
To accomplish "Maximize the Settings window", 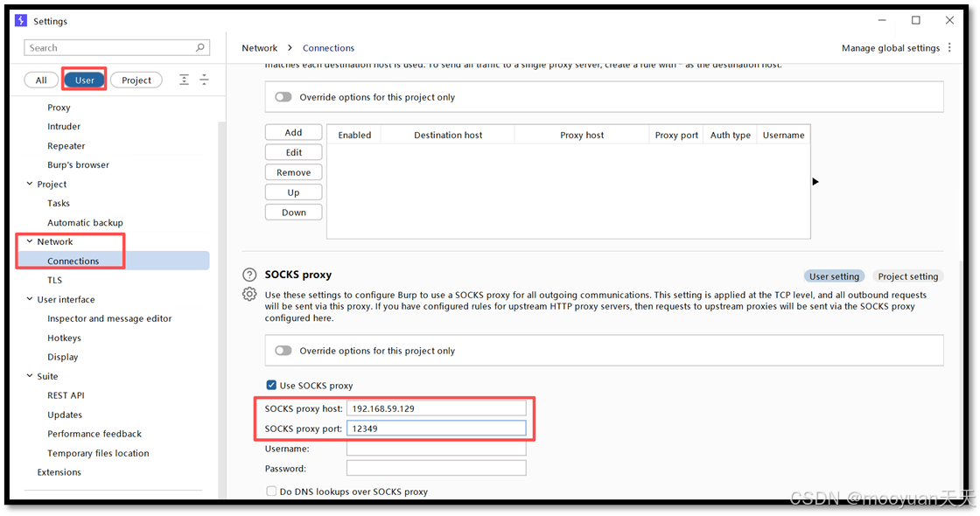I will point(915,21).
